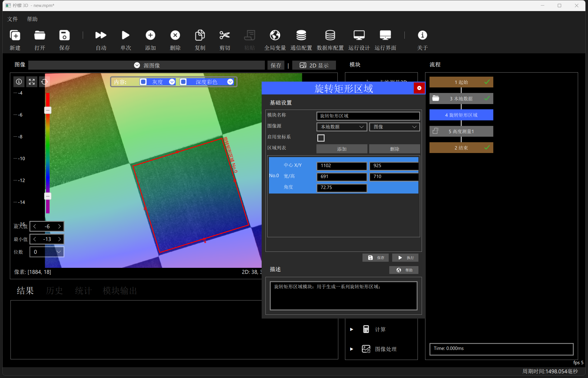Switch to the 统计 tab

click(x=83, y=291)
